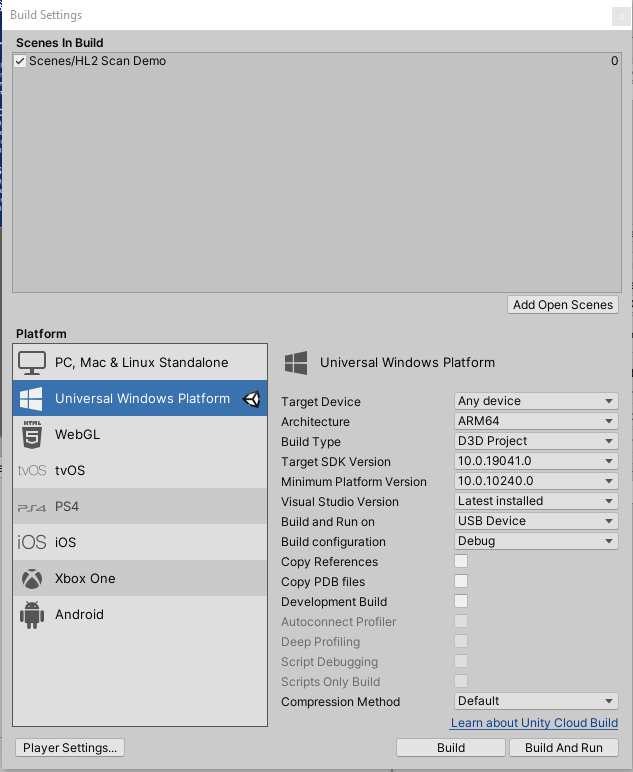Click Add Open Scenes button
This screenshot has height=772, width=633.
[563, 305]
